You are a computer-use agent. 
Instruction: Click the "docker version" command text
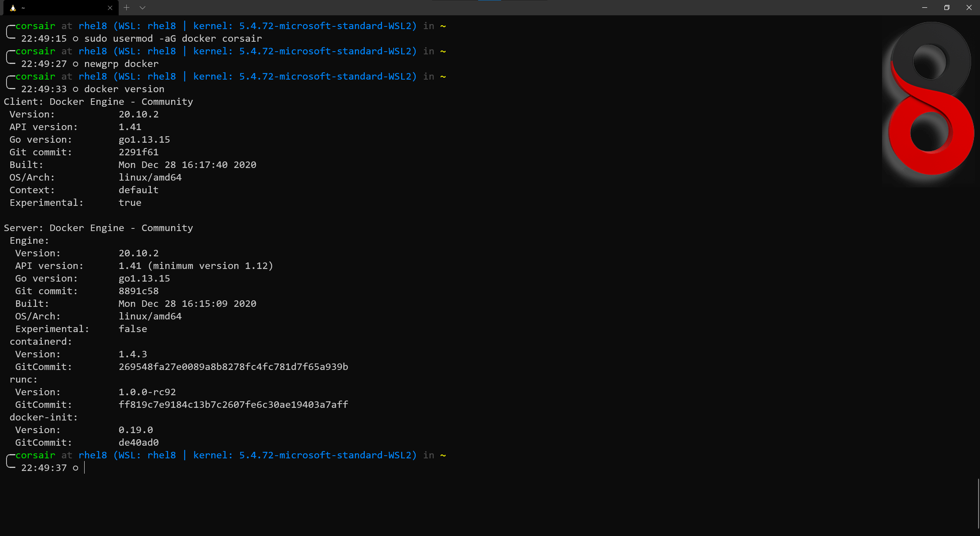coord(124,89)
